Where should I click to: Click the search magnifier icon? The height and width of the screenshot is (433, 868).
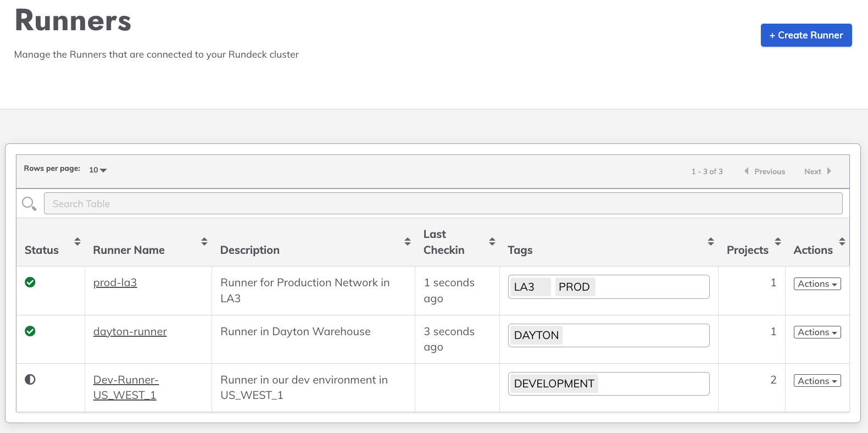(x=29, y=204)
